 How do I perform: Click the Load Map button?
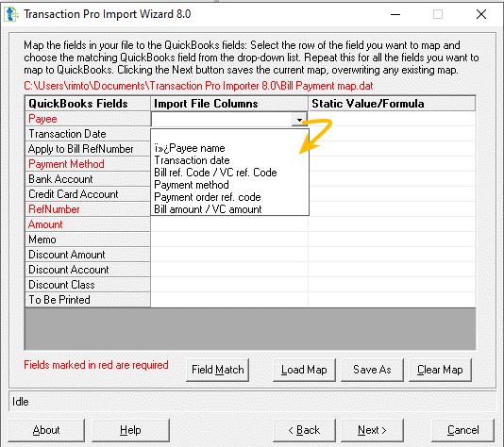tap(304, 370)
